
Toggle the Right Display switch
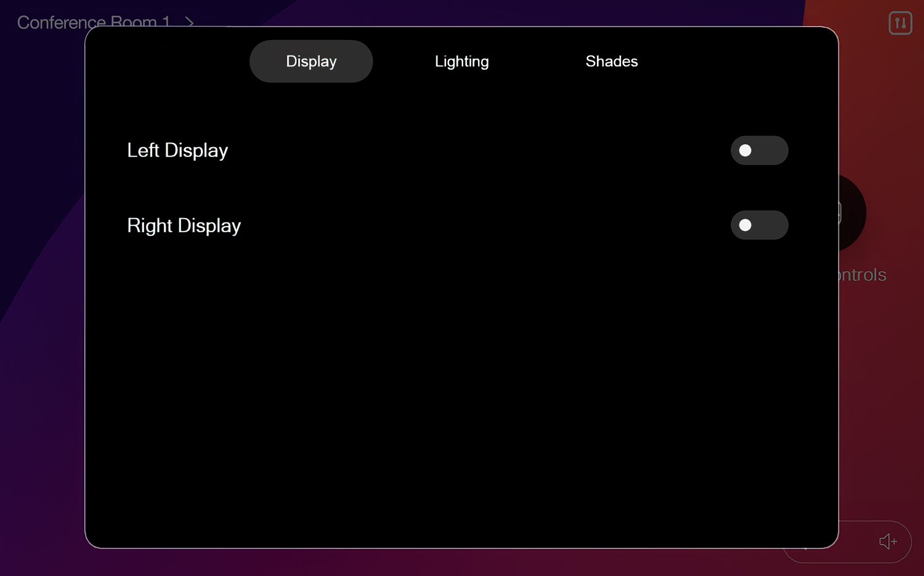click(x=759, y=225)
